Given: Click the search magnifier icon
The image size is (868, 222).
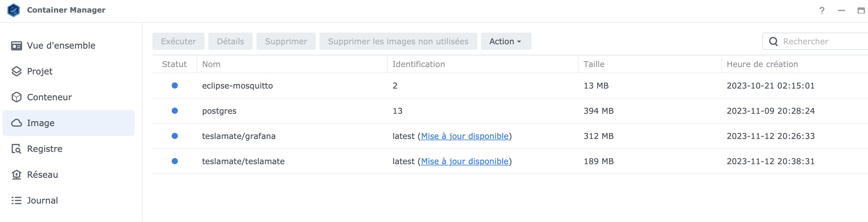Looking at the screenshot, I should (x=773, y=42).
